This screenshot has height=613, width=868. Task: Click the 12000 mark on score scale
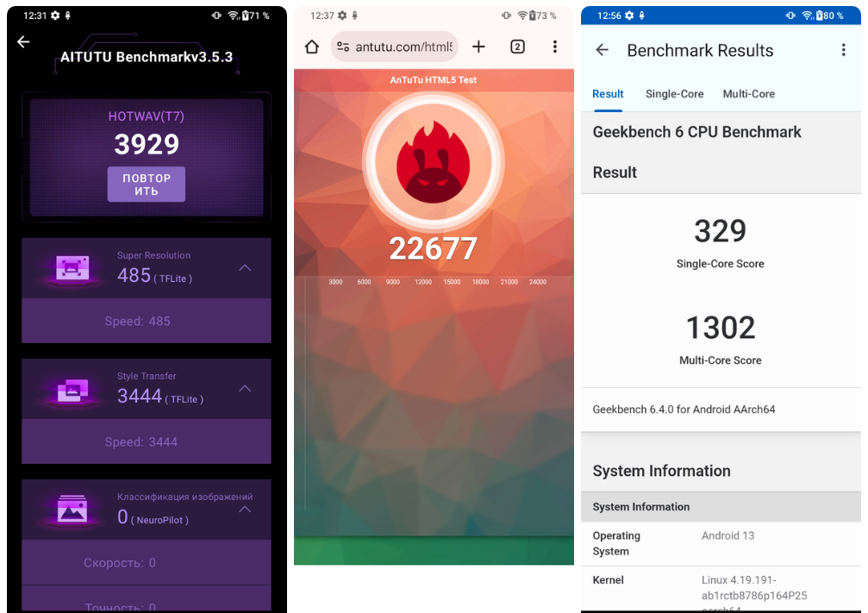[x=423, y=282]
